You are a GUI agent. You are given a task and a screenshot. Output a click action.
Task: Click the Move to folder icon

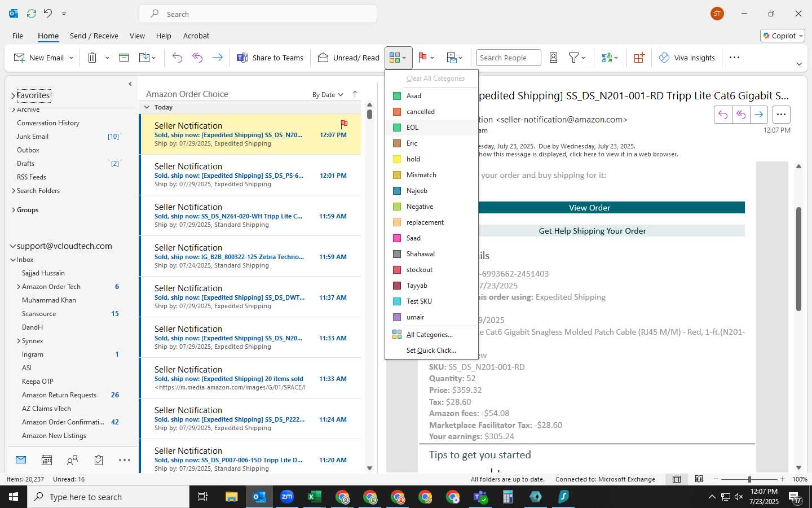pyautogui.click(x=144, y=58)
